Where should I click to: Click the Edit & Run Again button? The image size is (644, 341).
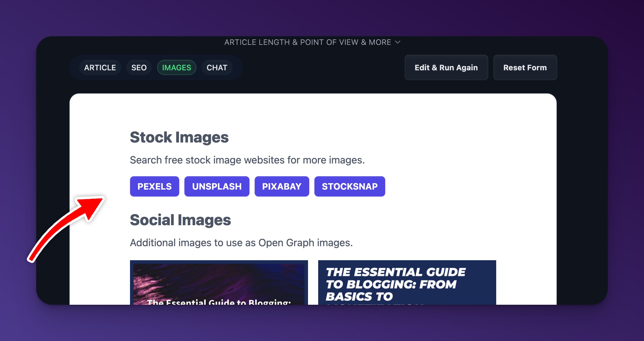[x=446, y=67]
